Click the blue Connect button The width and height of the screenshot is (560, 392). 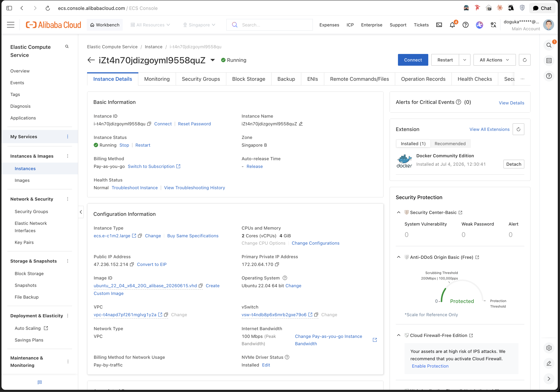pos(413,60)
